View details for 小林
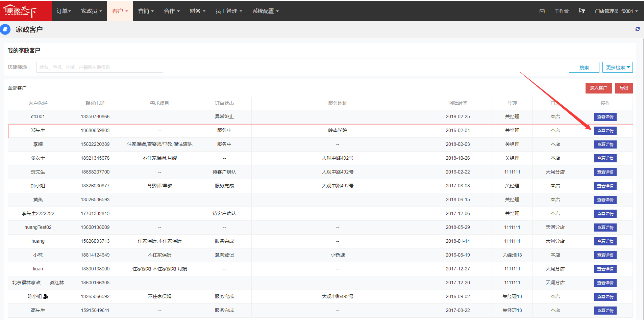Viewport: 644px width, 320px height. coord(605,255)
